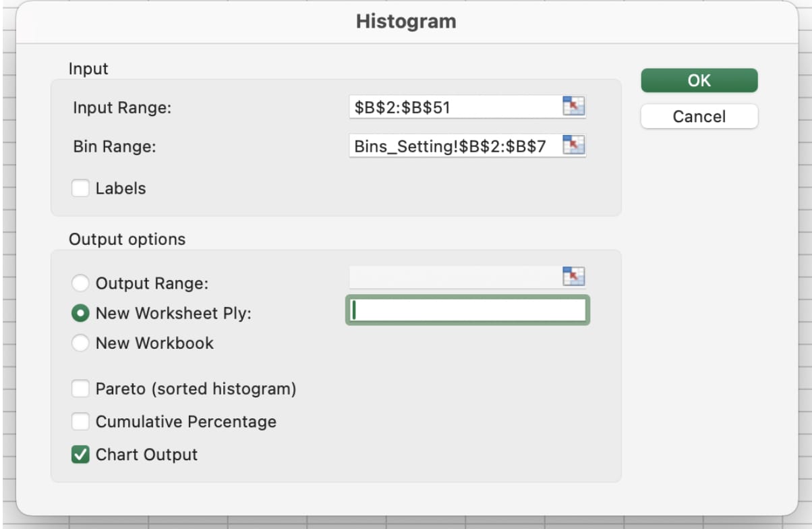Click the Input Range cell selector icon
The image size is (812, 529).
(575, 106)
